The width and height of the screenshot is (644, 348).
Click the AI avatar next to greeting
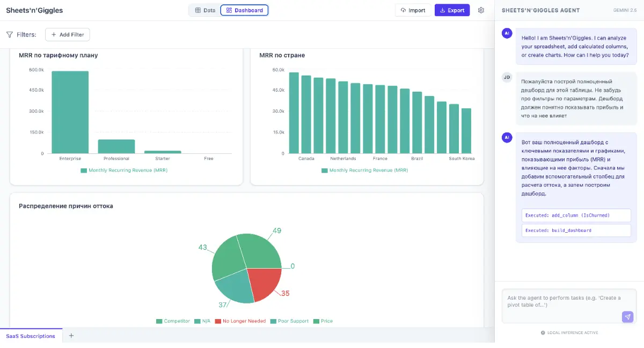pyautogui.click(x=507, y=33)
